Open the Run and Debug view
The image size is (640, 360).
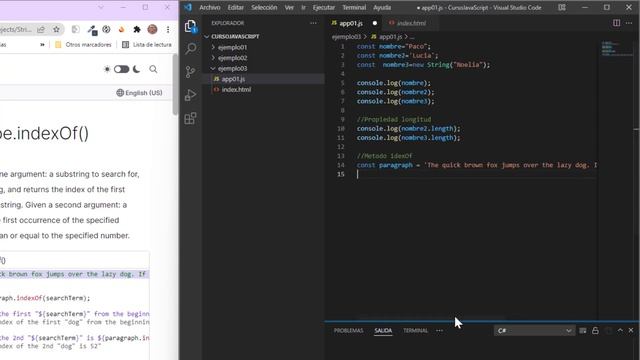coord(191,95)
